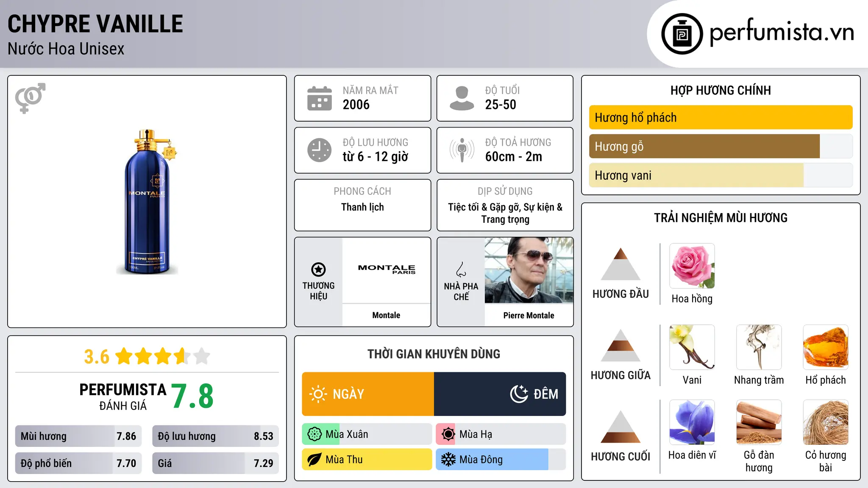Viewport: 868px width, 488px height.
Task: Select the Vani note image
Action: 692,347
